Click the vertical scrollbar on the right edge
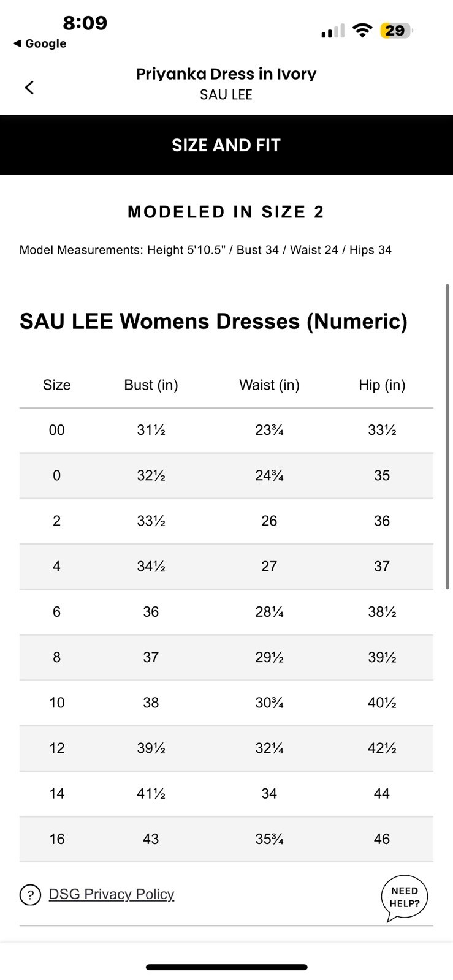Screen dimensions: 453x980 point(447,436)
